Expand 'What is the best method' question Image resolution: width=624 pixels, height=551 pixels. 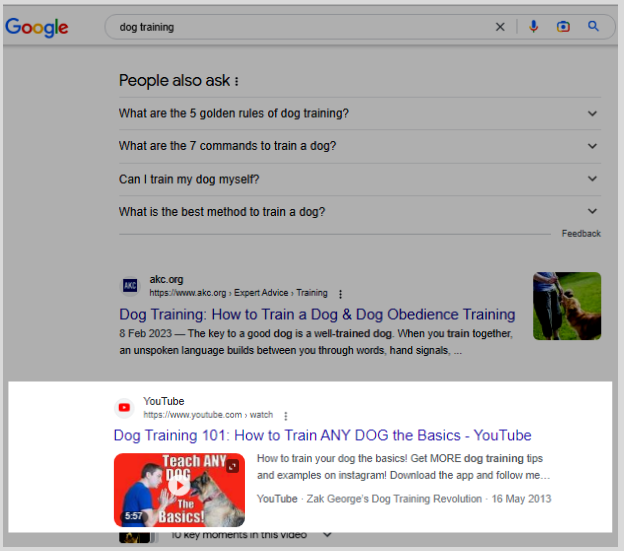360,212
